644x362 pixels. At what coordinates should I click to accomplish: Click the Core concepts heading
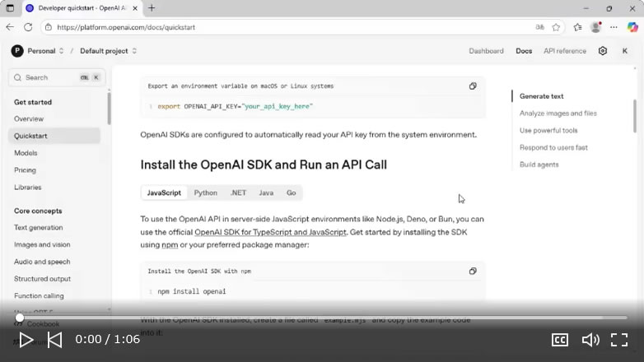point(38,211)
